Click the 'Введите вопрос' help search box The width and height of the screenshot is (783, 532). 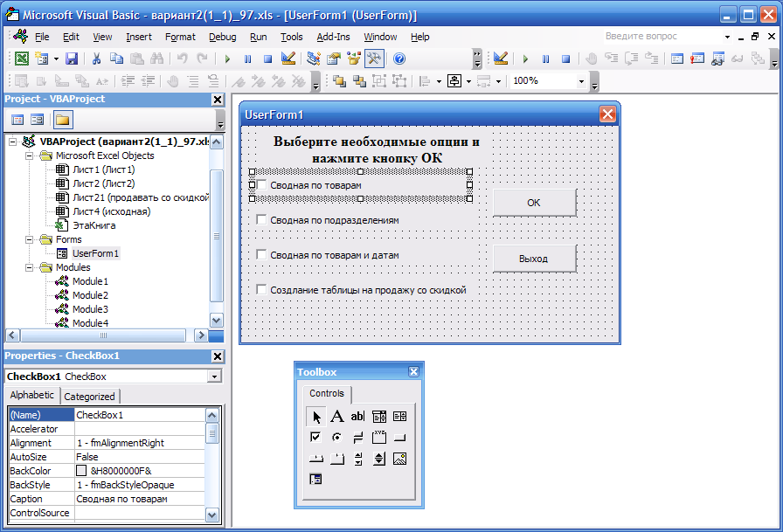(662, 37)
